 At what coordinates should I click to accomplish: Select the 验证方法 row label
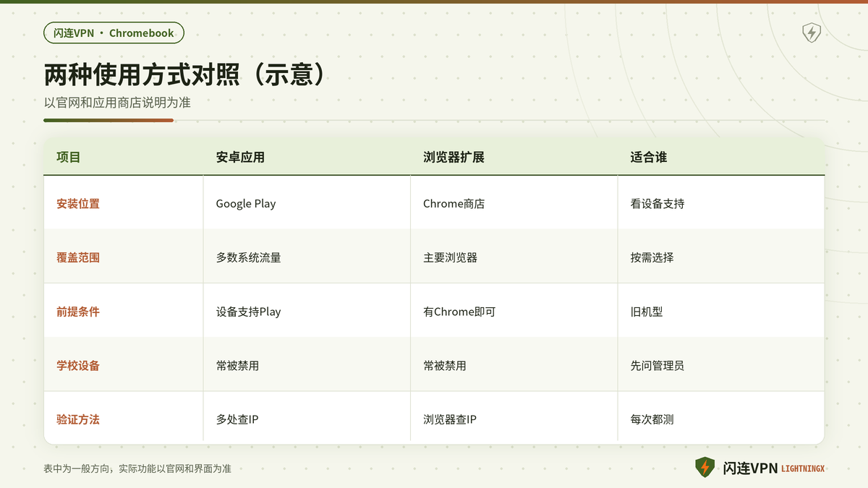[78, 419]
